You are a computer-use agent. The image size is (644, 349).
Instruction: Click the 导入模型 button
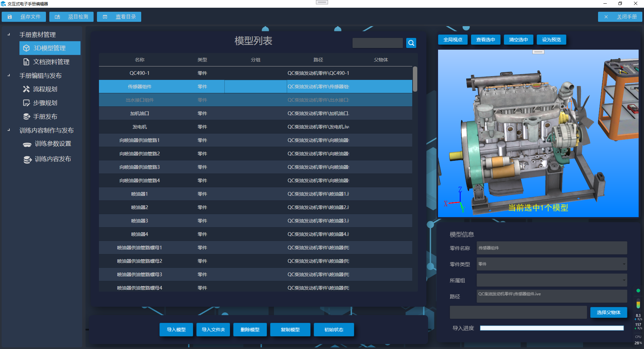point(176,330)
